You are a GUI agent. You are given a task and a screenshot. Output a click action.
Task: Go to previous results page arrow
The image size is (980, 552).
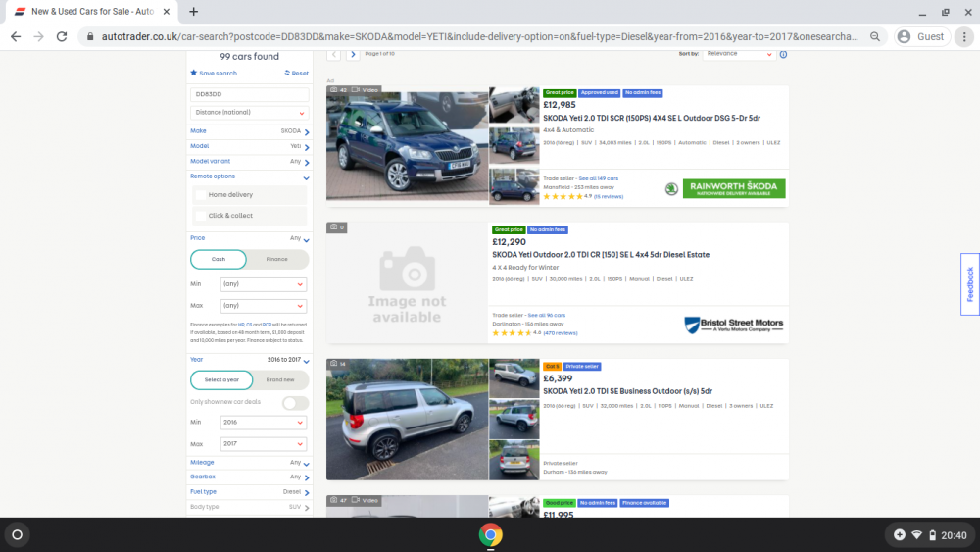[x=334, y=54]
